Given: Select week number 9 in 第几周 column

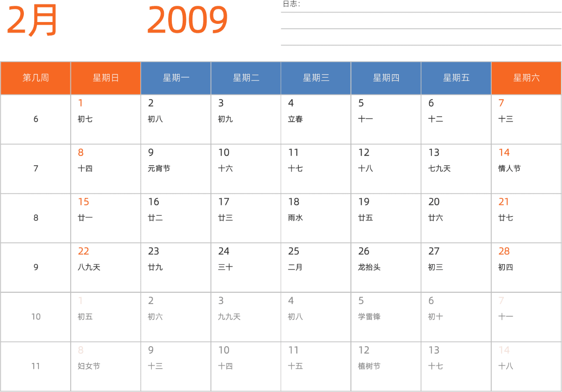Looking at the screenshot, I should point(36,268).
